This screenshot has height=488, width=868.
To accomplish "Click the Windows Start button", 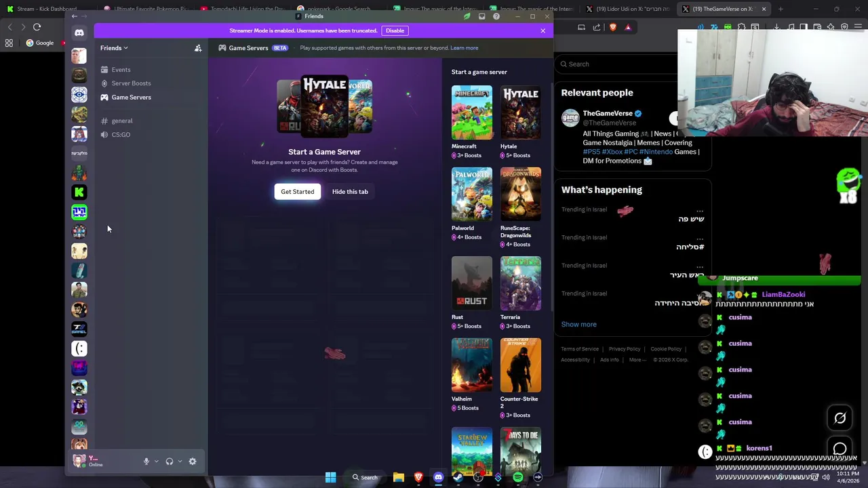I will click(330, 477).
